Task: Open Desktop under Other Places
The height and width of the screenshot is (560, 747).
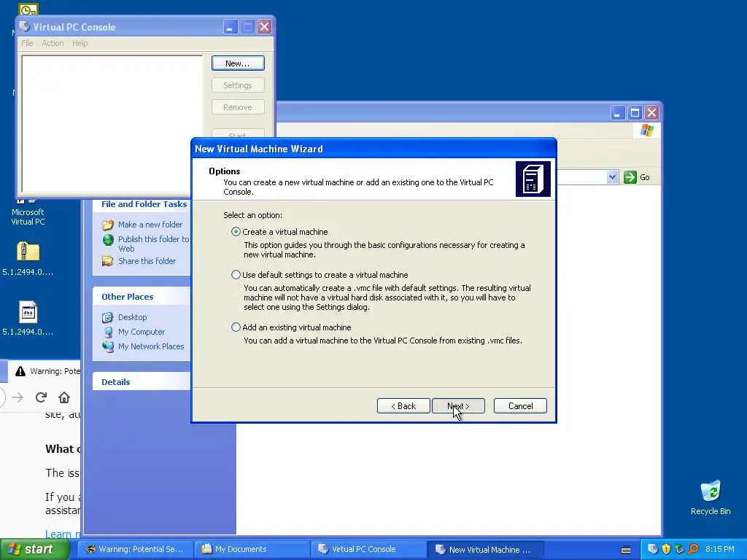Action: 133,317
